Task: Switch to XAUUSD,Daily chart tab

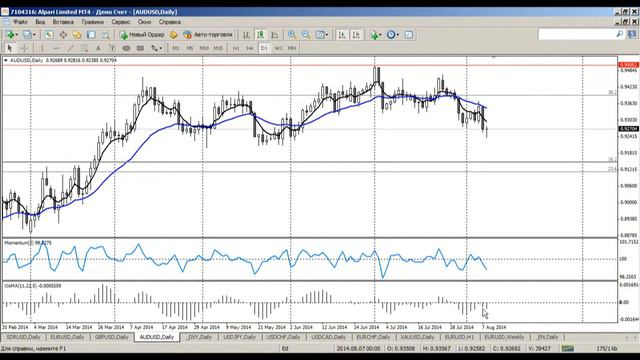Action: pos(417,337)
